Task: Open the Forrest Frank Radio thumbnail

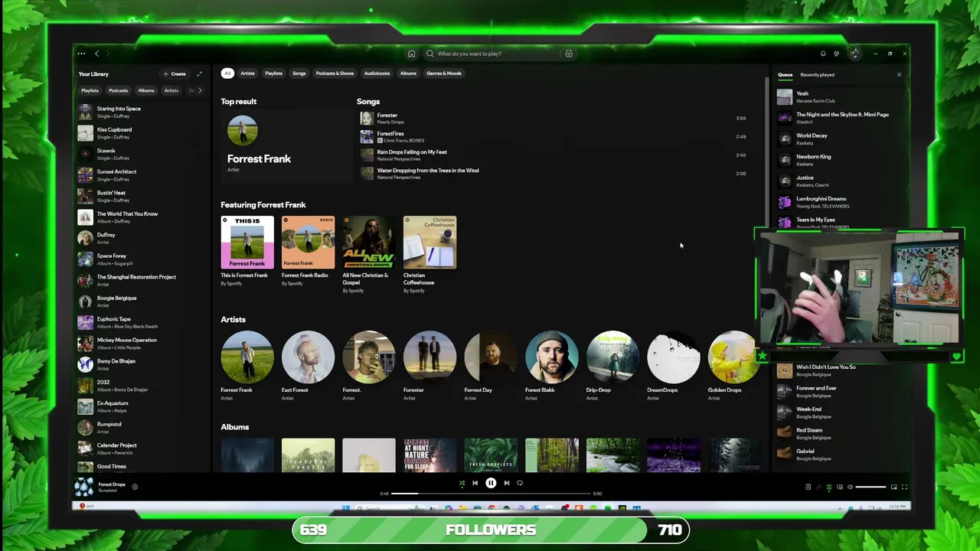Action: tap(308, 243)
